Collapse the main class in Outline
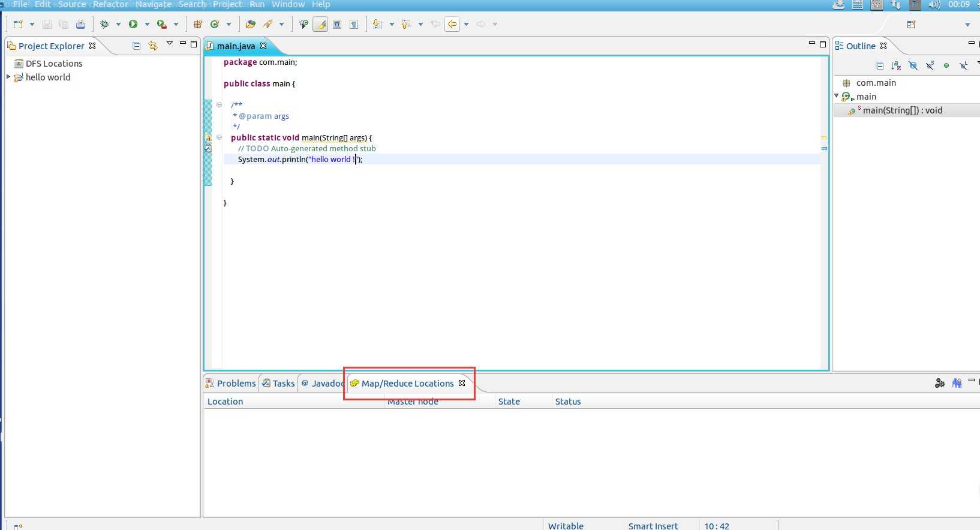This screenshot has height=530, width=980. pyautogui.click(x=837, y=96)
